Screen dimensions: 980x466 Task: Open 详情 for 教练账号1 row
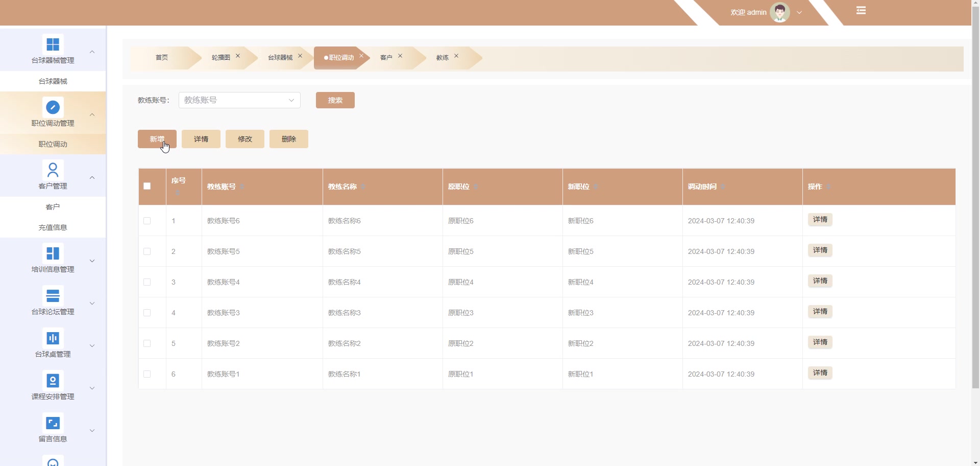click(820, 373)
